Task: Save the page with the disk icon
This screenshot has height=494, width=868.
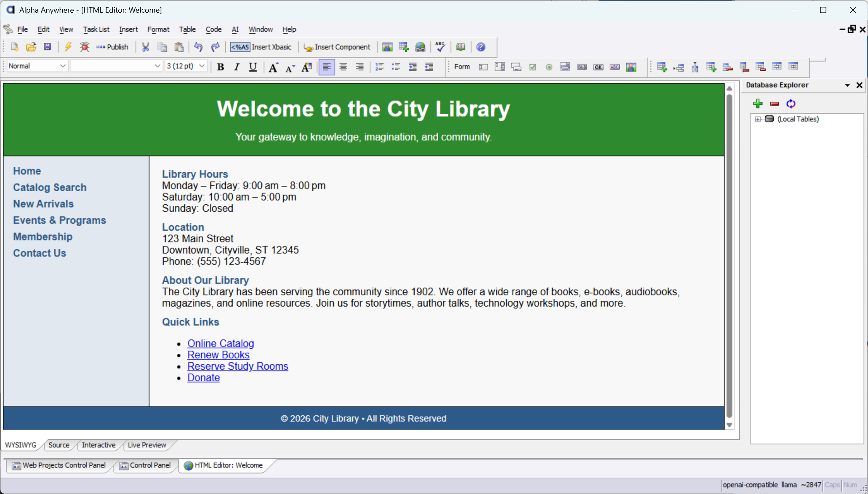Action: (48, 47)
